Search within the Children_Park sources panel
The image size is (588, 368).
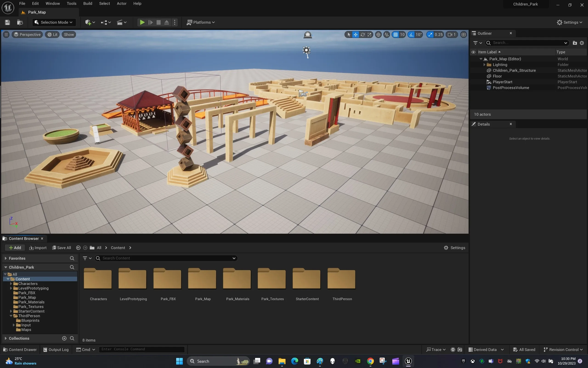[72, 267]
